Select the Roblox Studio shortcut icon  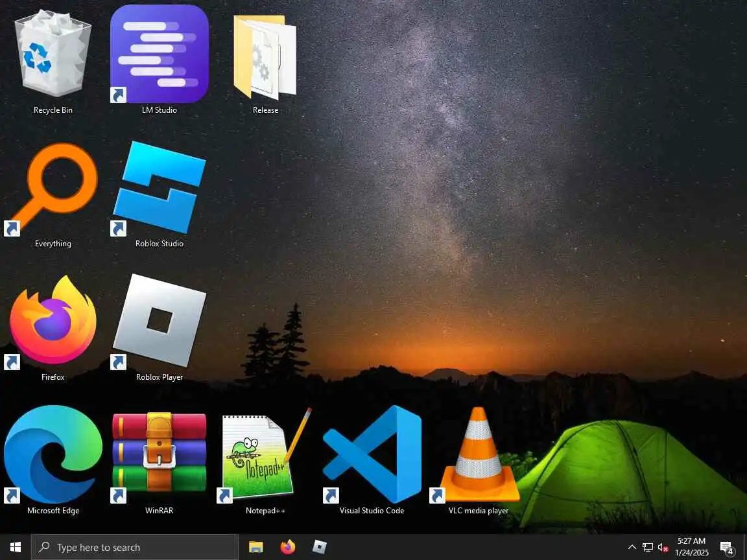[159, 187]
